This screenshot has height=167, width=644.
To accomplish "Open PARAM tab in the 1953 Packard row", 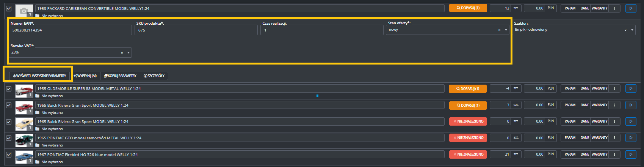I will (x=570, y=8).
